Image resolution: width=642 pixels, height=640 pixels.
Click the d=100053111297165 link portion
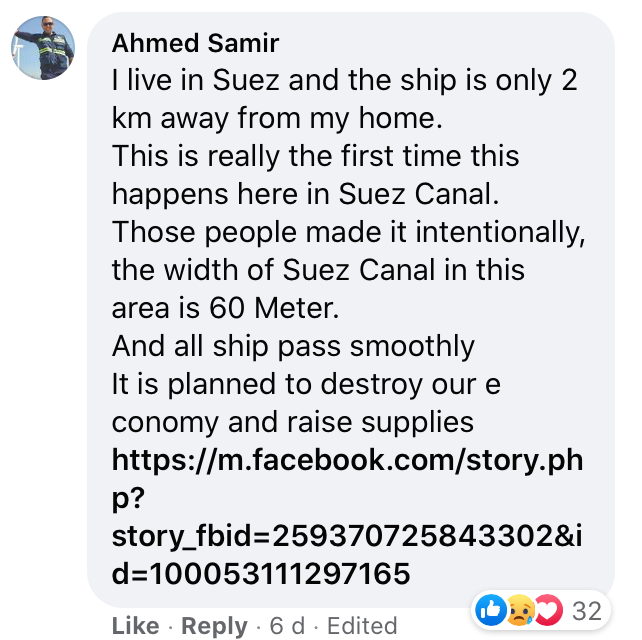[x=261, y=573]
